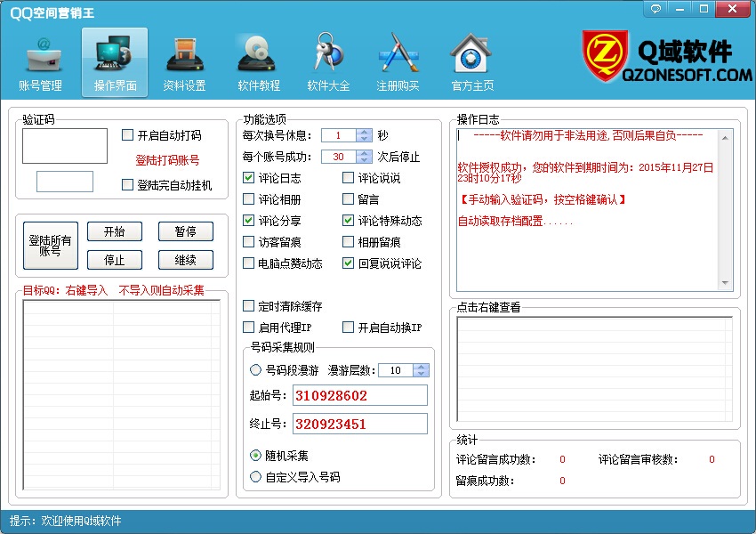Increase the 漫游层数 value
Image resolution: width=756 pixels, height=534 pixels.
coord(421,367)
